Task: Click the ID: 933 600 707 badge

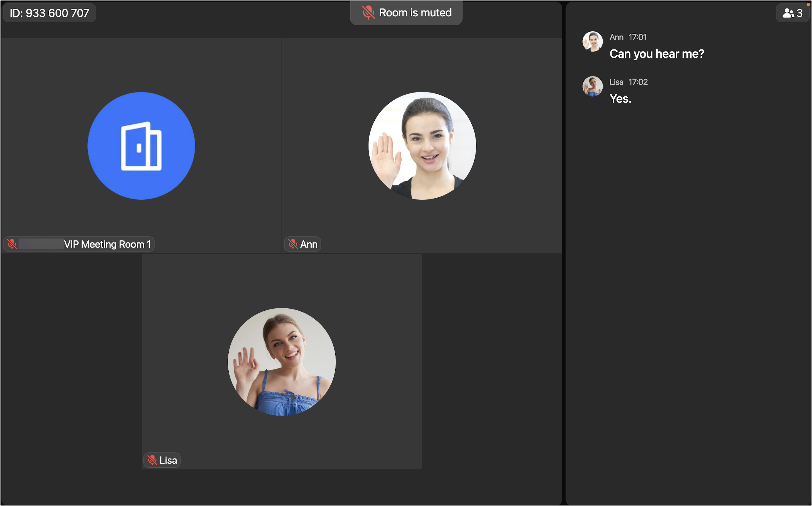Action: click(x=49, y=13)
